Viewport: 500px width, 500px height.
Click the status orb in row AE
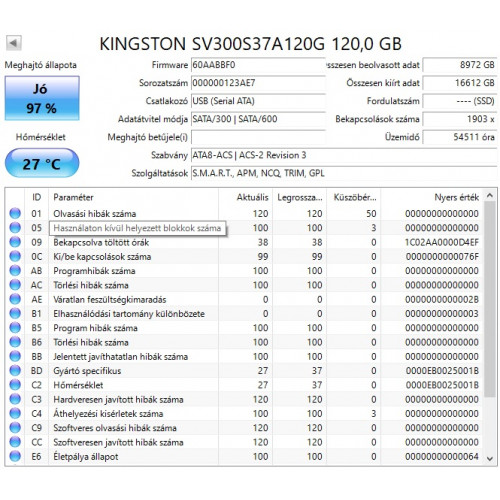[15, 299]
